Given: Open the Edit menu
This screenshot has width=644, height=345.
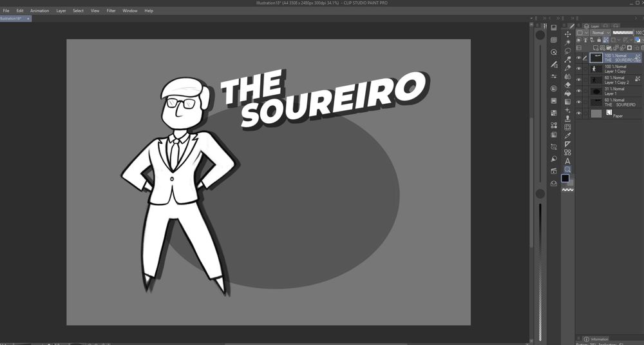Looking at the screenshot, I should (20, 11).
